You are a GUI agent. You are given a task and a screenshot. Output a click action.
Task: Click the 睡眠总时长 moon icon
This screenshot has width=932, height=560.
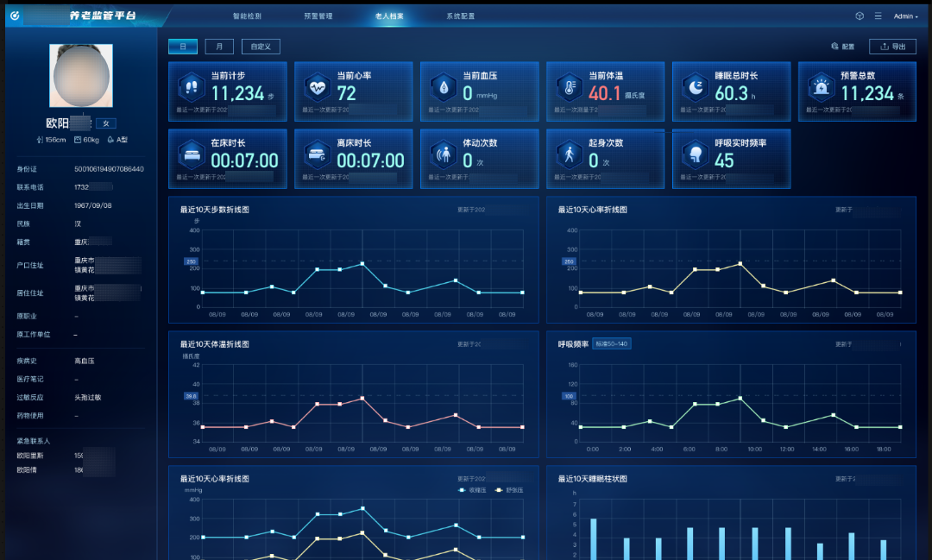pos(695,86)
